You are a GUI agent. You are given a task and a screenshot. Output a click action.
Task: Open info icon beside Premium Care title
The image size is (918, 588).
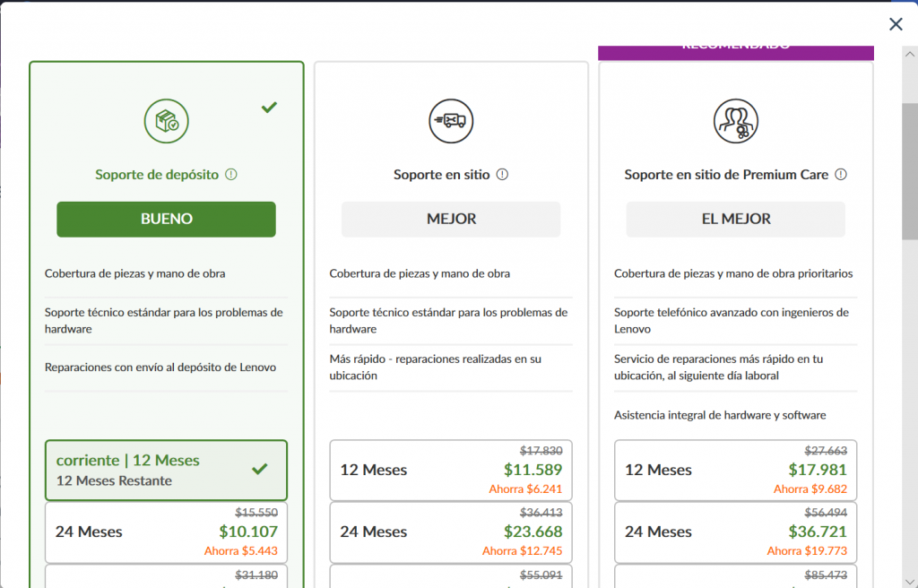[841, 175]
